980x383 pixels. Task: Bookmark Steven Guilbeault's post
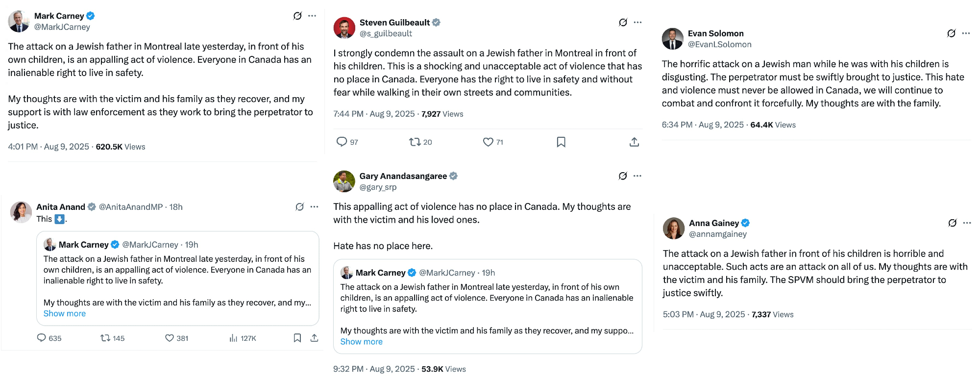561,142
